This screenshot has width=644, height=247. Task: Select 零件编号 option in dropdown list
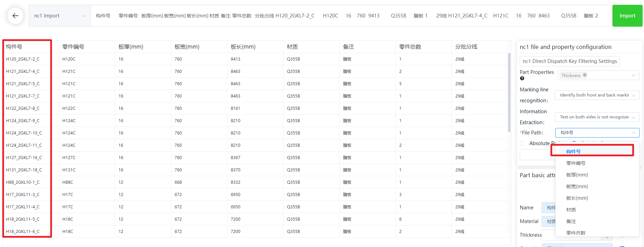(x=597, y=163)
